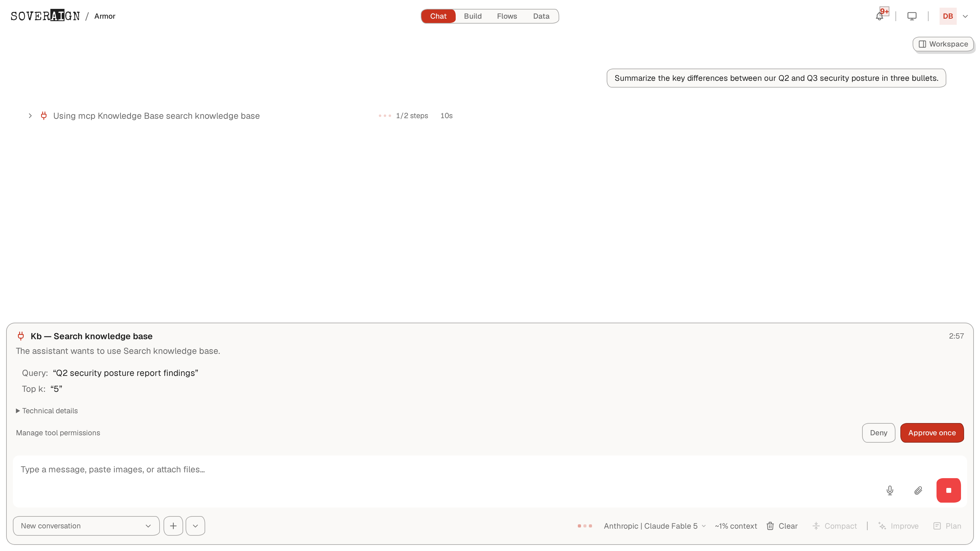Viewport: 980px width, 551px height.
Task: Click the plug icon in Kb approval header
Action: (x=21, y=336)
